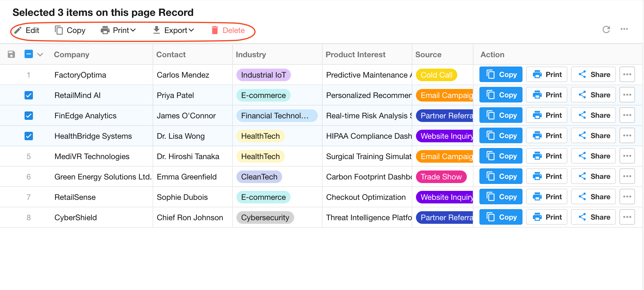Image resolution: width=644 pixels, height=290 pixels.
Task: Click the save icon in the table header
Action: click(x=11, y=54)
